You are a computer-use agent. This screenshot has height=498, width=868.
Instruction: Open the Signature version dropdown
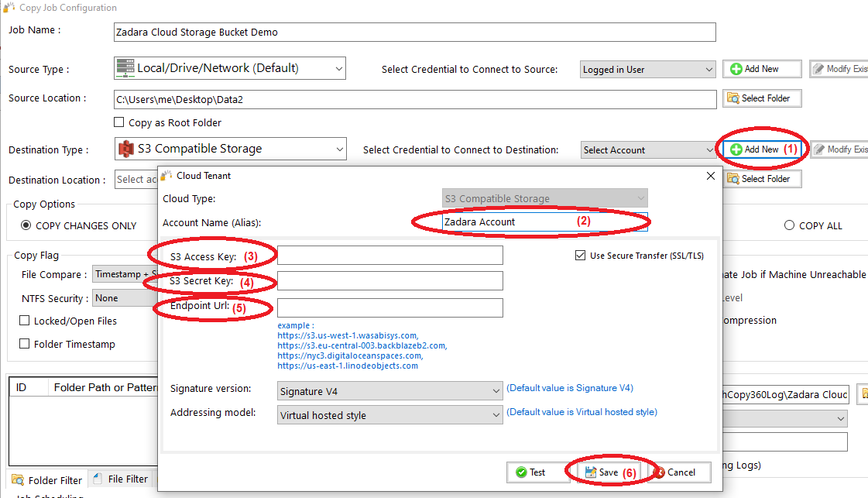pos(390,391)
